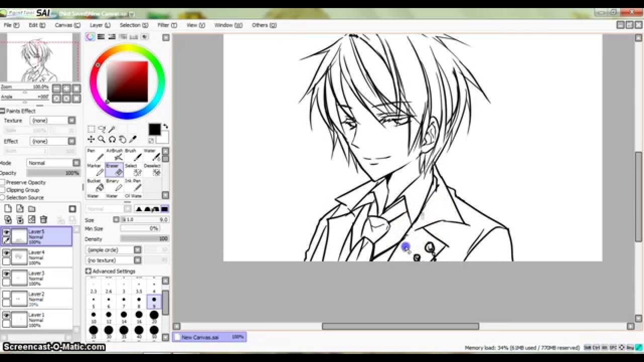Hide Layer5 using its eye icon
Viewport: 644px width, 362px height.
coord(7,232)
